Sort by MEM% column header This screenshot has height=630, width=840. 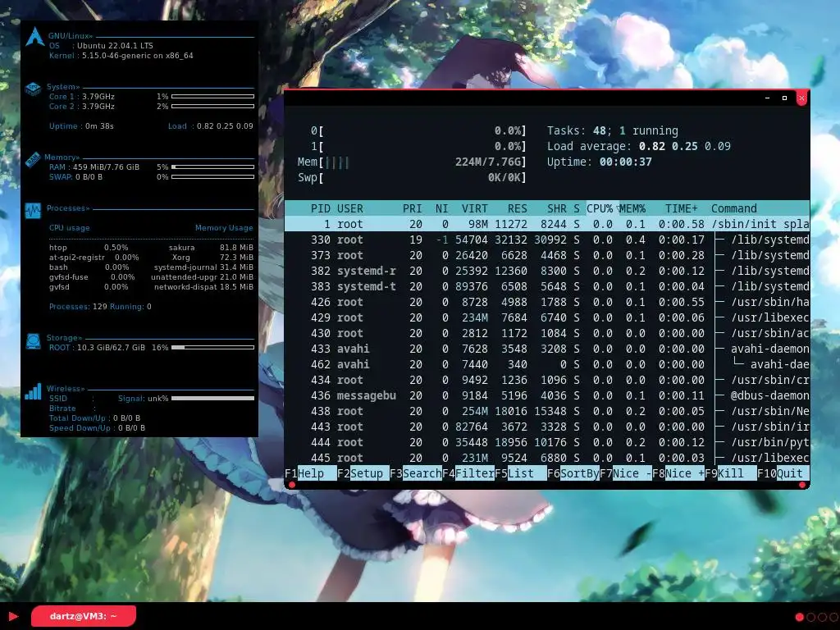coord(632,208)
